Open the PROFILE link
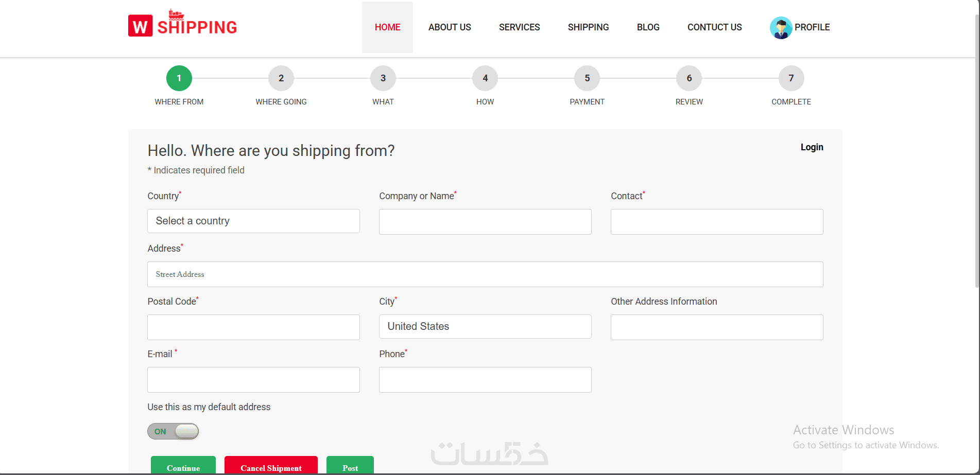 click(812, 27)
